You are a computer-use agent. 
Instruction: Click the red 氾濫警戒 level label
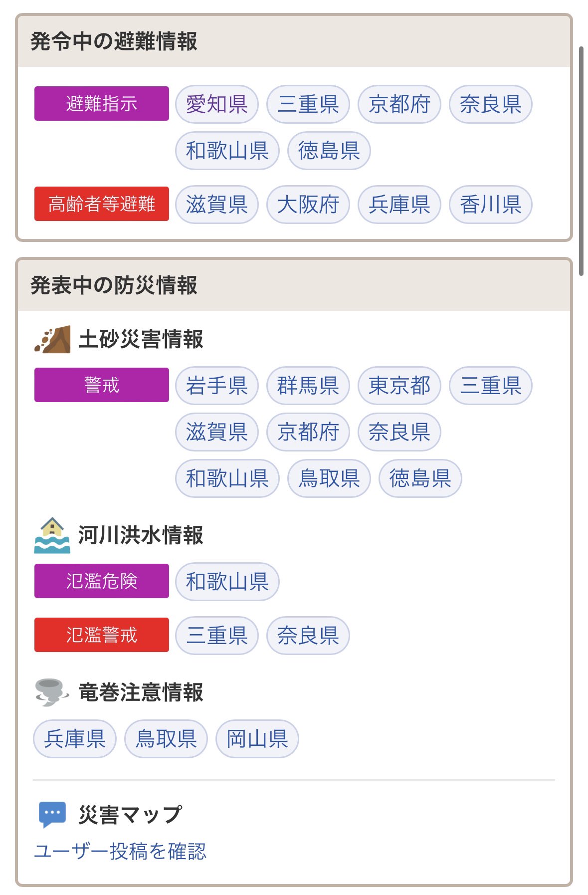102,635
